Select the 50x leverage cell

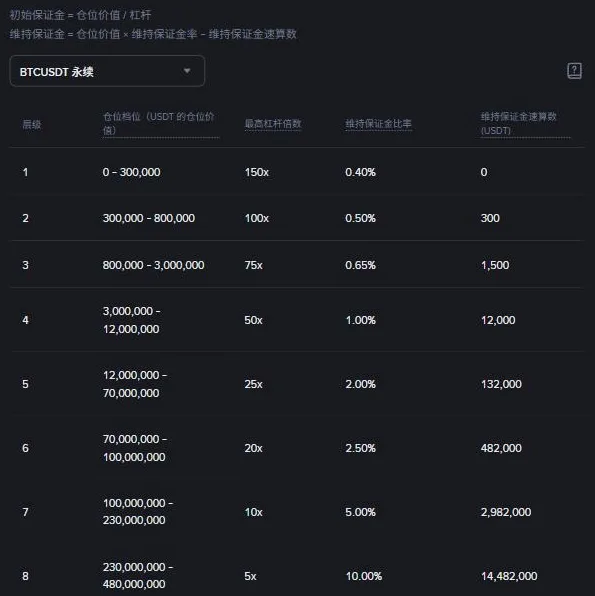(254, 320)
